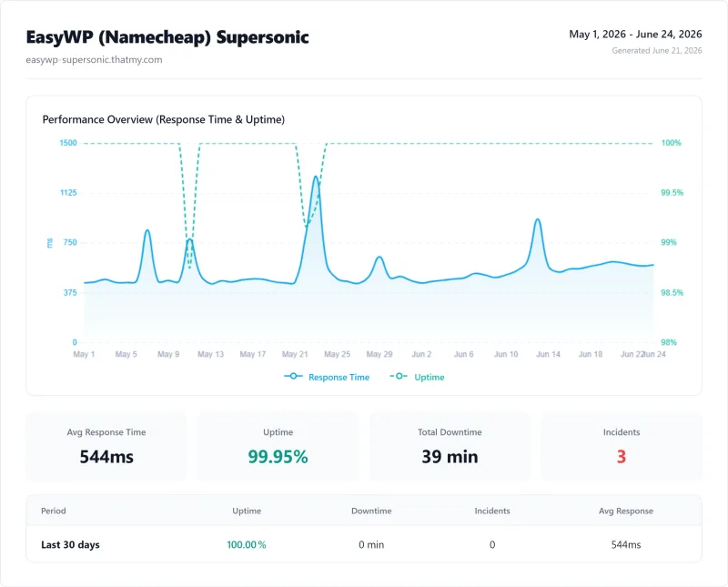Screen dimensions: 728x587
Task: Select the 544ms Avg Response Time card
Action: 106,447
